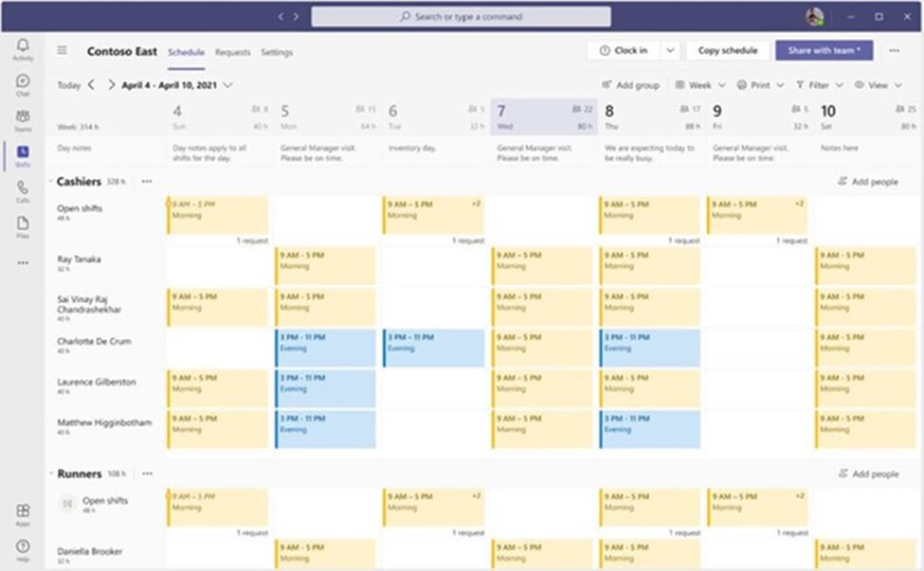Open the Clock in dropdown arrow
The image size is (924, 571).
(670, 50)
